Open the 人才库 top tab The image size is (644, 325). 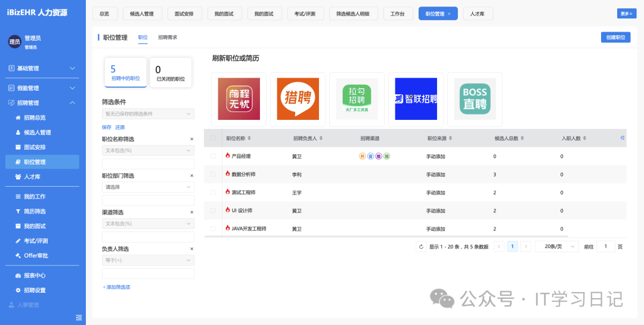click(478, 14)
